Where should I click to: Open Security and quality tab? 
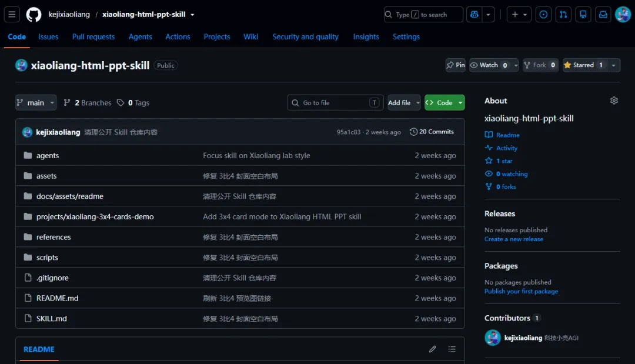(x=305, y=36)
